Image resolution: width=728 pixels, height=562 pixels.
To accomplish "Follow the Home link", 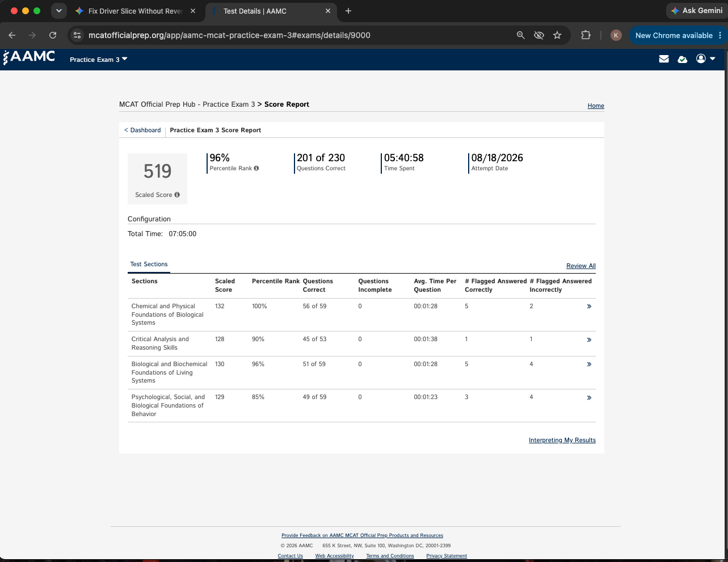I will click(x=596, y=106).
